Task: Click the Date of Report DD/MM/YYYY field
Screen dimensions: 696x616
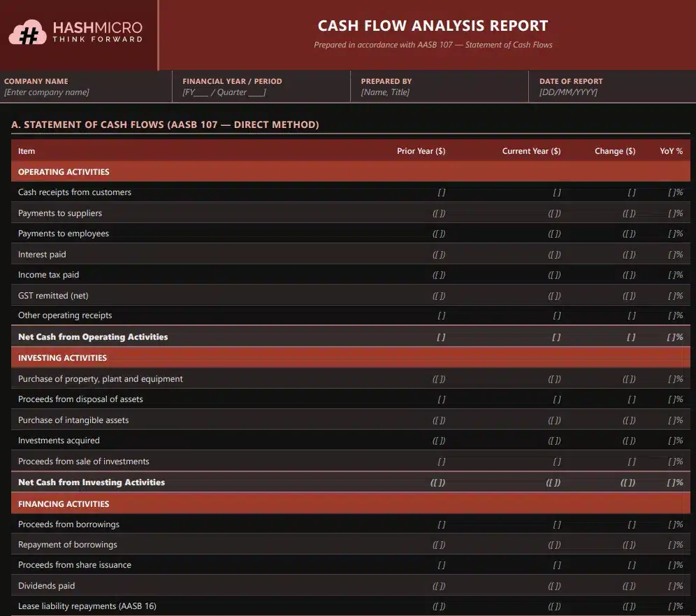Action: pyautogui.click(x=568, y=92)
